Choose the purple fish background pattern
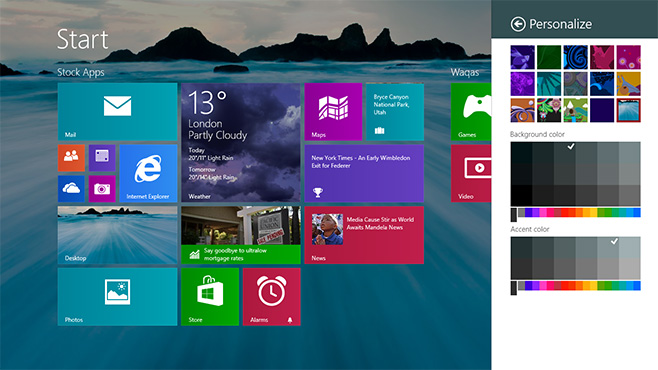The width and height of the screenshot is (658, 370). pos(522,57)
